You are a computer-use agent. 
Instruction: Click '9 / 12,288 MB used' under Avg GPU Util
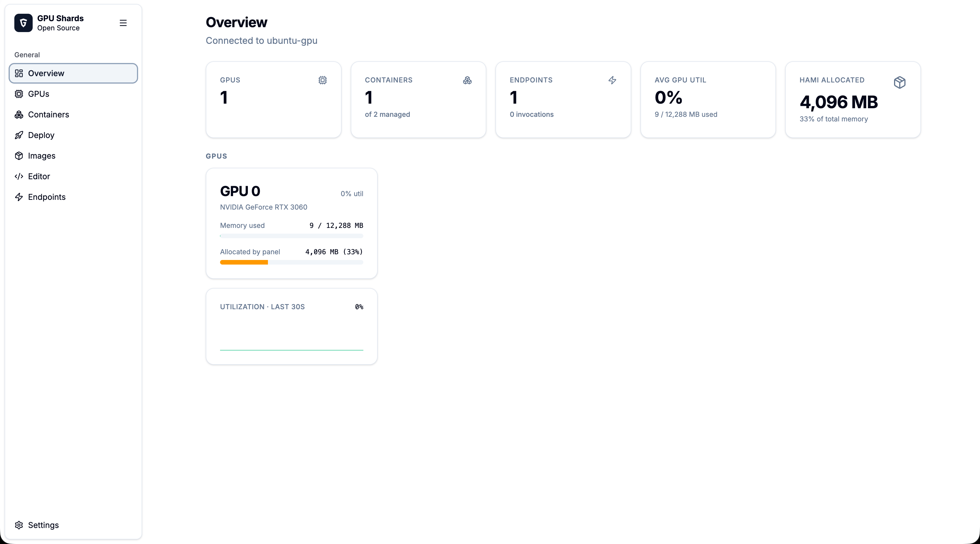point(686,115)
